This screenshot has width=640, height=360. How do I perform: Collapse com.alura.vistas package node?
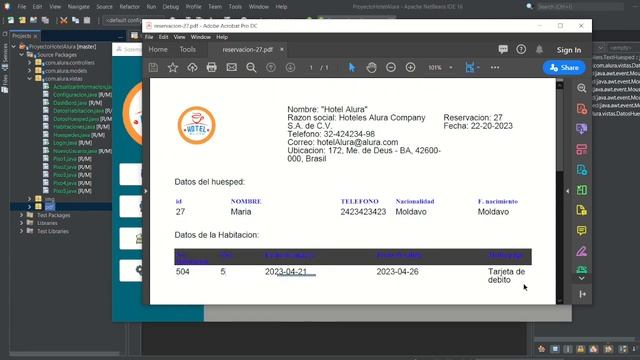pyautogui.click(x=29, y=79)
